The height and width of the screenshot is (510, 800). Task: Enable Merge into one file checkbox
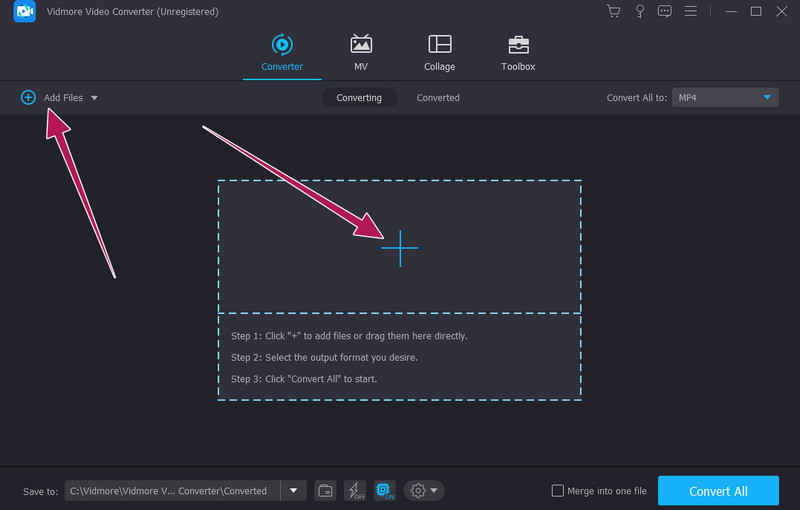point(558,491)
